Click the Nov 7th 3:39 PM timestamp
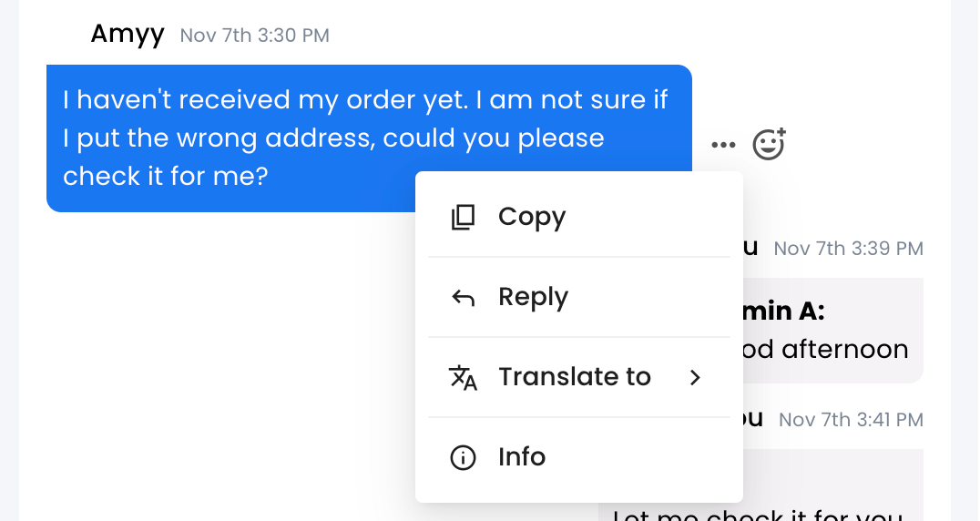This screenshot has width=980, height=521. (848, 248)
